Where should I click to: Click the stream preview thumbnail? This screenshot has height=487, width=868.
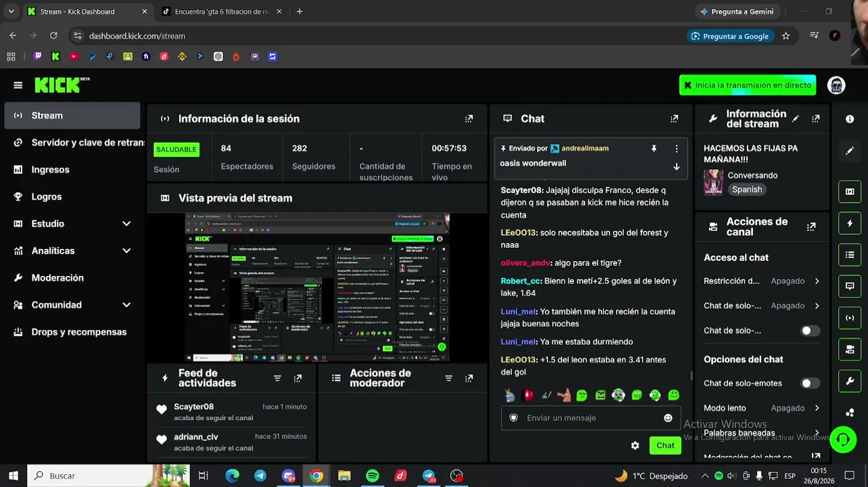318,287
